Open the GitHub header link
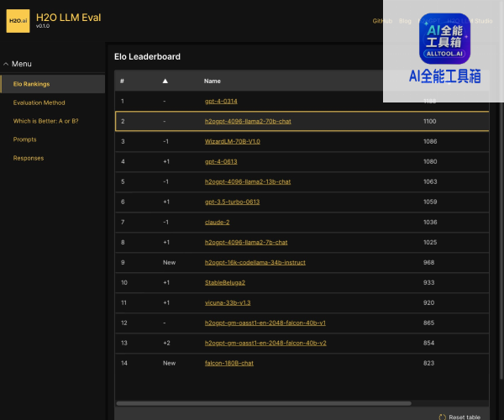Screen dimensions: 504x420 coord(382,21)
